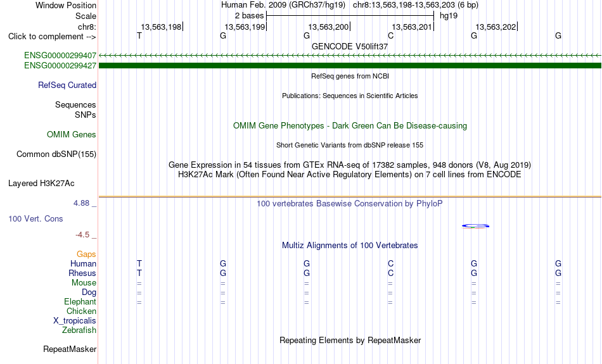Screen dimensions: 602x364
Task: Click the X_tropicalis alignment row label
Action: coord(75,321)
